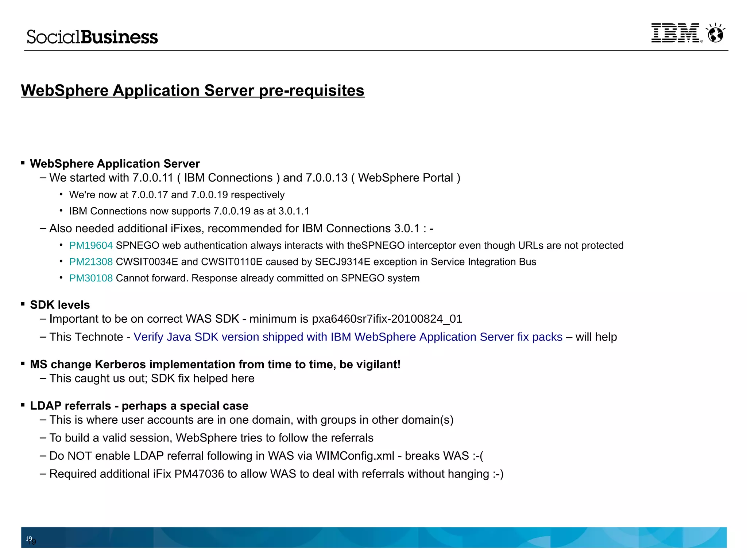Screen dimensions: 747x560
Task: Click "We're now at 7.0.0.17" bullet
Action: pos(177,195)
